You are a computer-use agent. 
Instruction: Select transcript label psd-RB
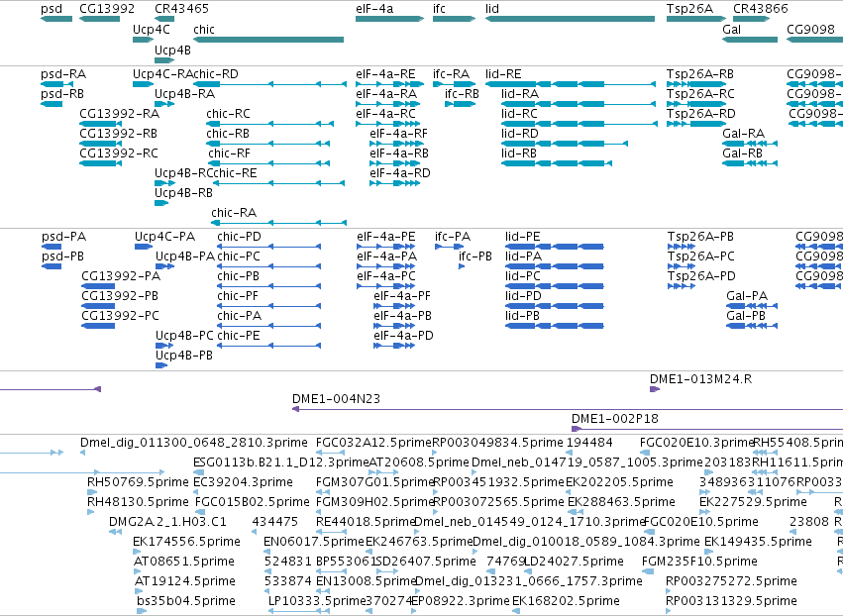[62, 93]
